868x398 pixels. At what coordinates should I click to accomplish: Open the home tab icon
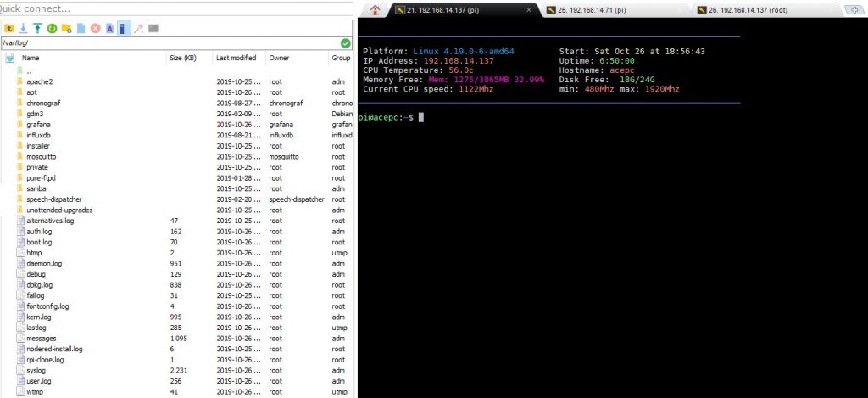pyautogui.click(x=376, y=10)
